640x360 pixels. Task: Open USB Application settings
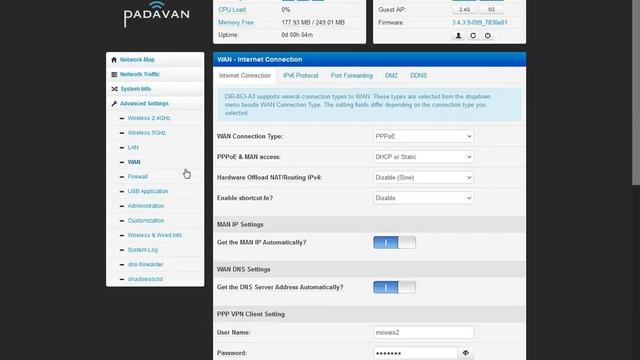click(x=148, y=191)
